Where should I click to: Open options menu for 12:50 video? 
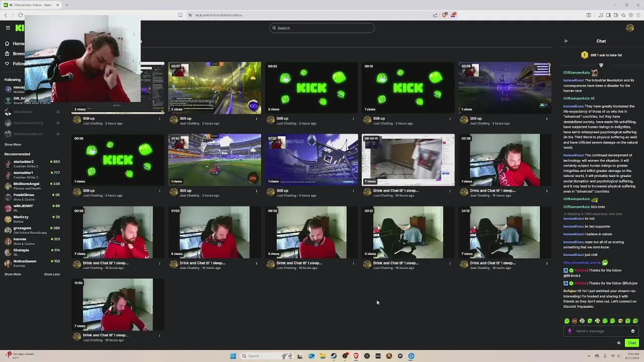[160, 335]
